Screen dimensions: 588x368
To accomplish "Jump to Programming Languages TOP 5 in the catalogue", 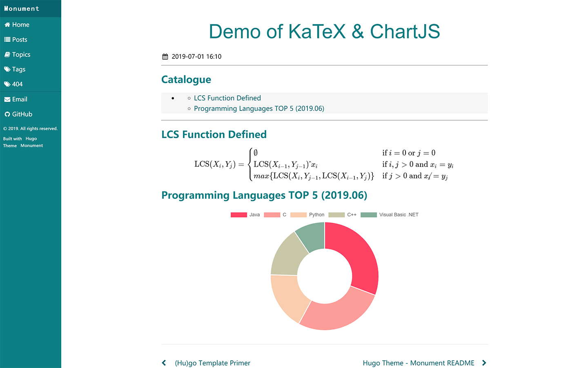I will tap(259, 108).
